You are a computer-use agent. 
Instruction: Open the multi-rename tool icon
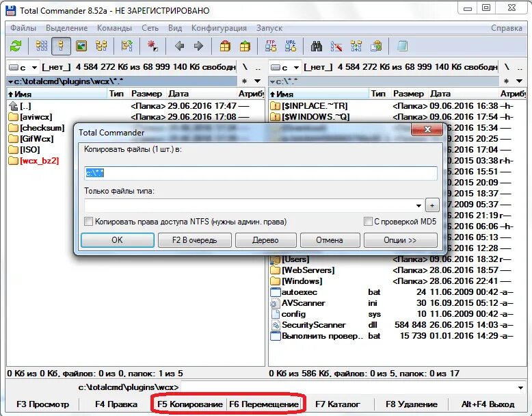(336, 46)
